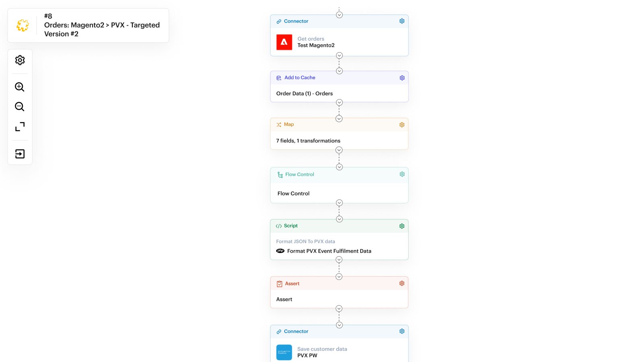Click the flow title Orders: Magento2 > PVX

click(102, 25)
